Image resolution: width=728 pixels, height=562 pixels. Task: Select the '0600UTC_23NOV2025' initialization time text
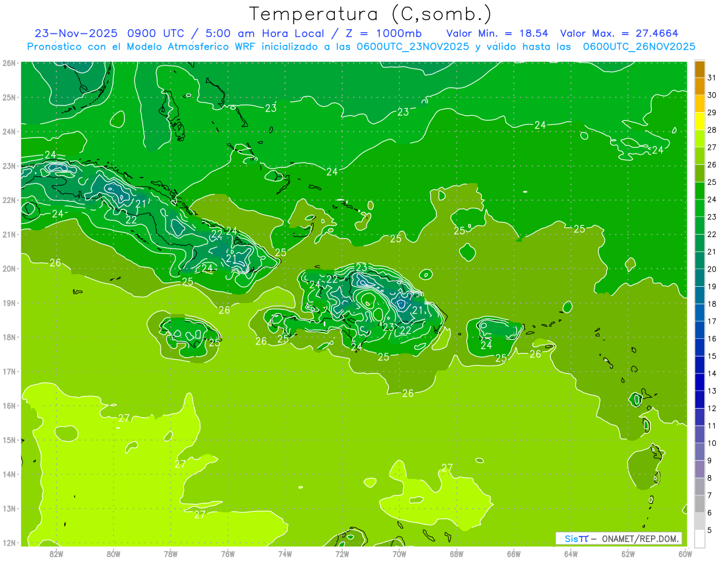[x=412, y=47]
